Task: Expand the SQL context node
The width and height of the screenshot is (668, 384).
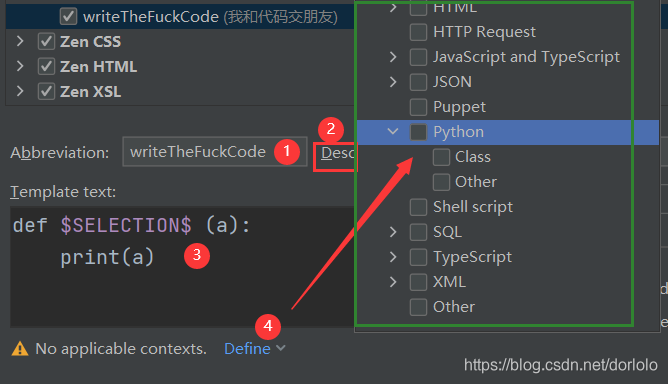Action: [393, 232]
